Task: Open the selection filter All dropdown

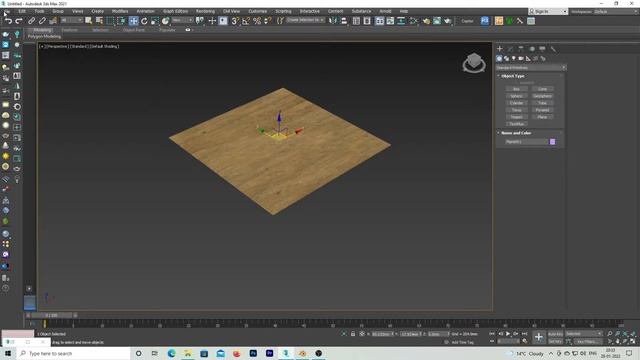Action: tap(71, 20)
